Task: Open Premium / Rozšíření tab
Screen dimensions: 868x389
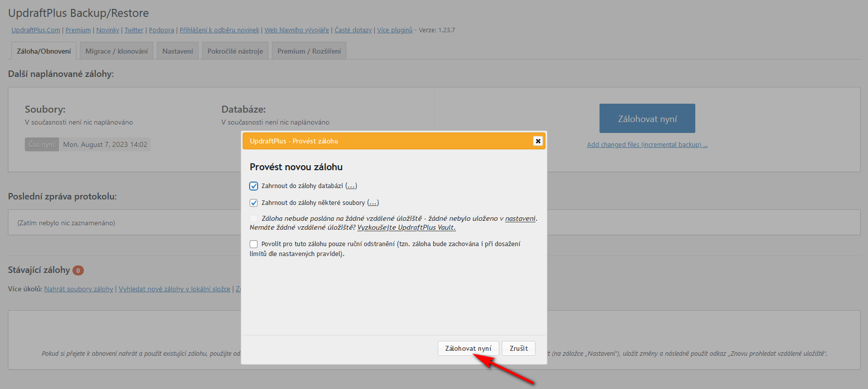Action: click(x=309, y=51)
